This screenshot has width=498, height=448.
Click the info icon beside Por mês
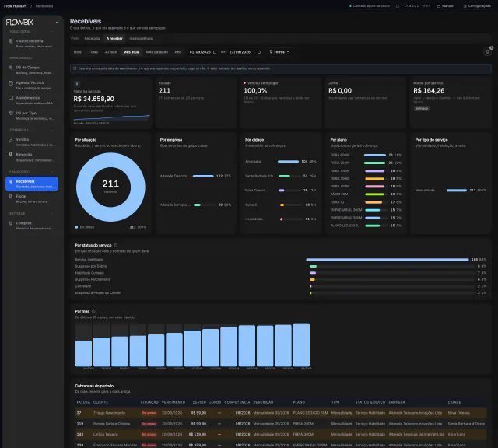93,311
